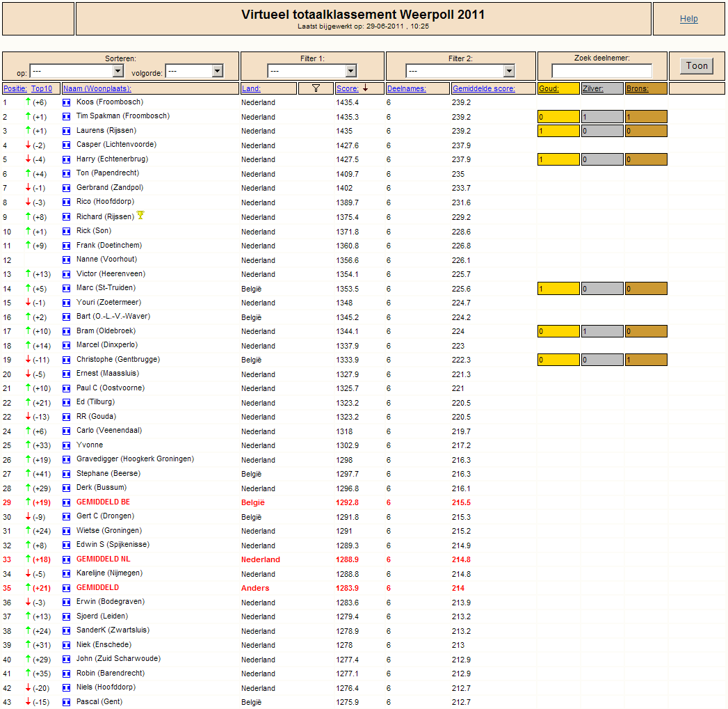Click the blue icon next to Harry (Echtenerbrug)
The height and width of the screenshot is (709, 728).
(x=67, y=159)
